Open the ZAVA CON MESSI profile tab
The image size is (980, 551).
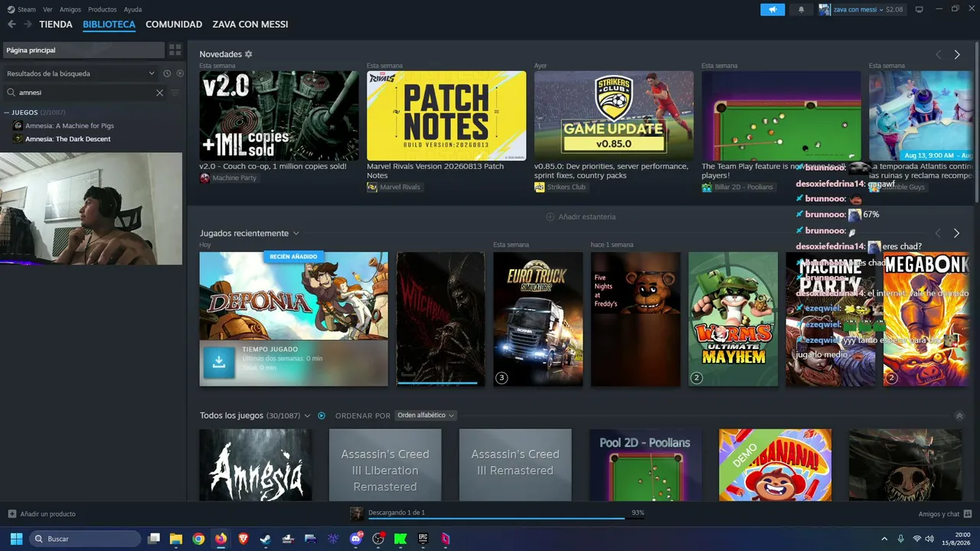[250, 24]
